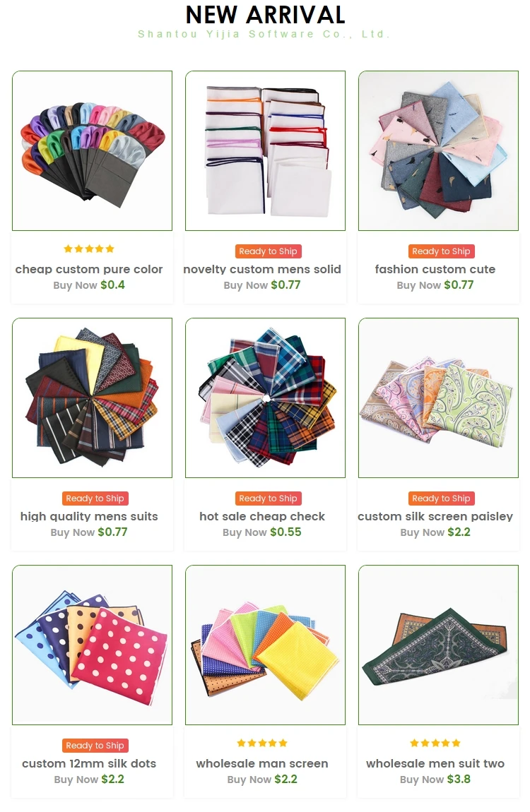Click the 'fashion custom cute' product title

click(435, 269)
